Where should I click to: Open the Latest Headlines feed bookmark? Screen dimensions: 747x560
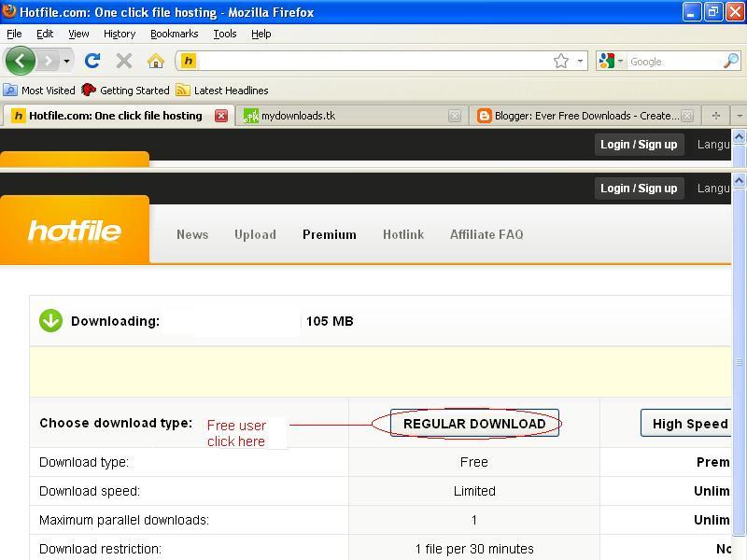click(x=222, y=90)
